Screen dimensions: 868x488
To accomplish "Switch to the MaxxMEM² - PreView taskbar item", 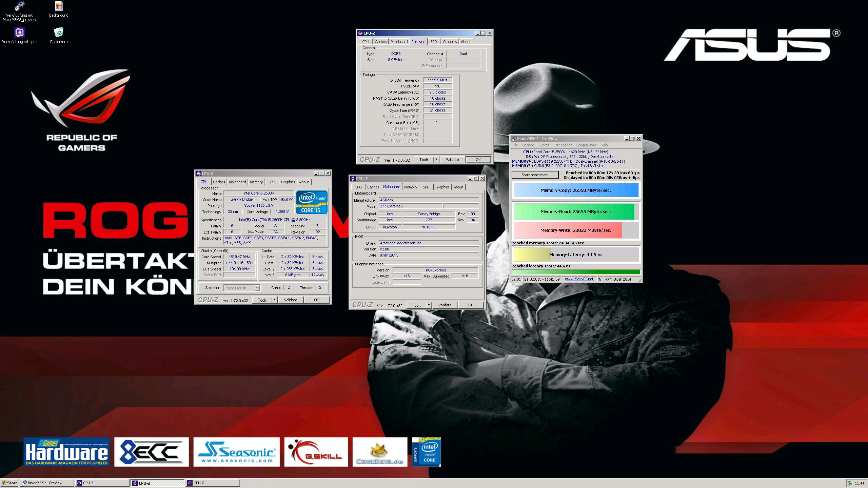I will point(47,483).
